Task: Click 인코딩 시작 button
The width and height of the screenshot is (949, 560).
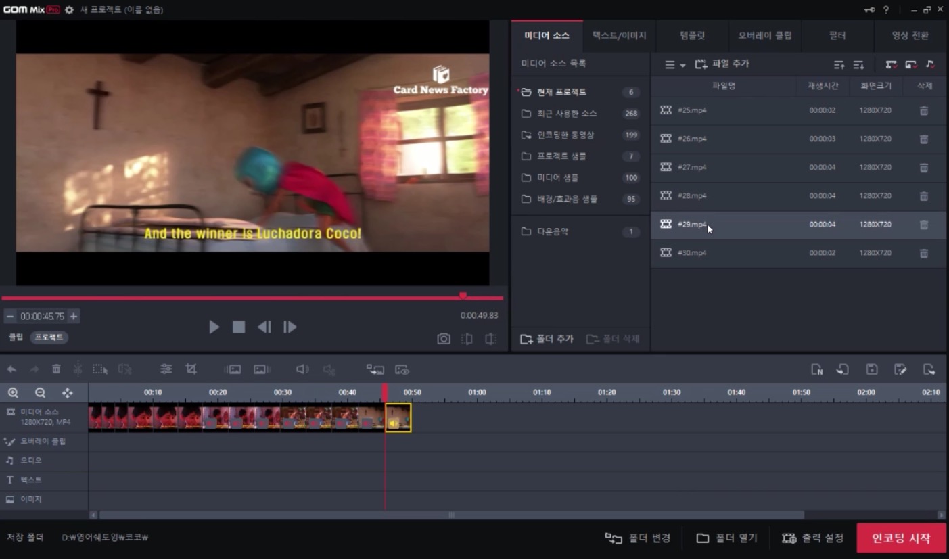Action: pos(901,538)
